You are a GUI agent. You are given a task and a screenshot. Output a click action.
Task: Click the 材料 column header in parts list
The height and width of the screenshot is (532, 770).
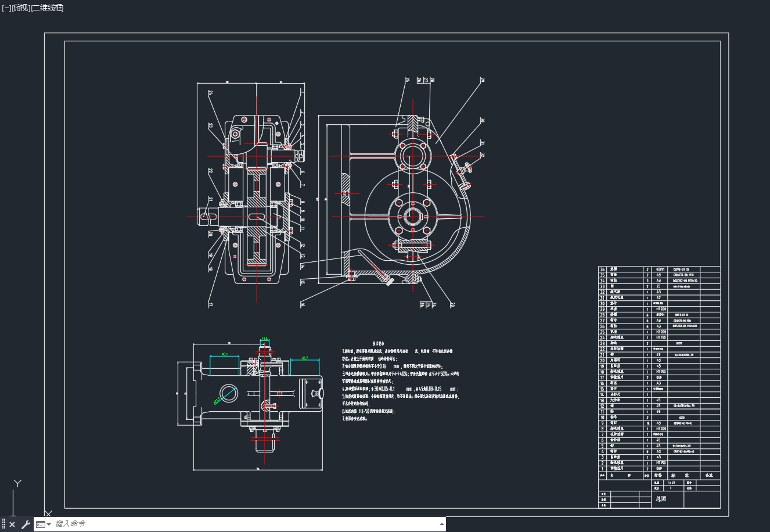(x=659, y=475)
